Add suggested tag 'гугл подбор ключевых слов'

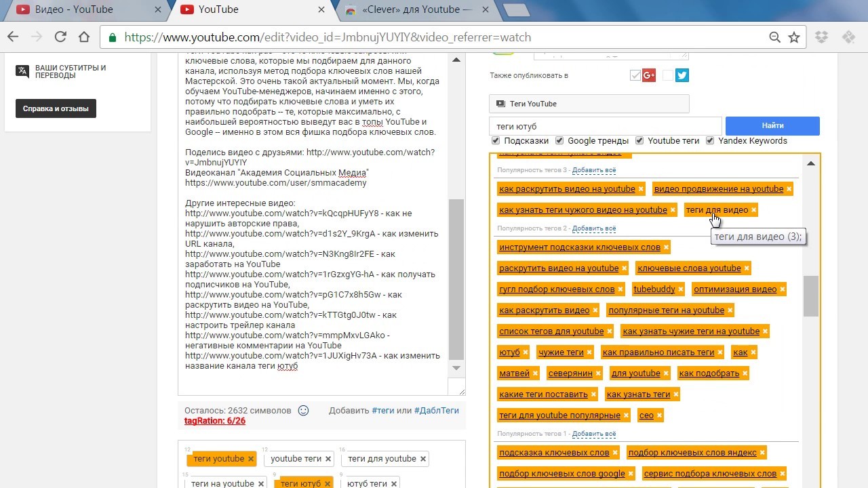[557, 289]
